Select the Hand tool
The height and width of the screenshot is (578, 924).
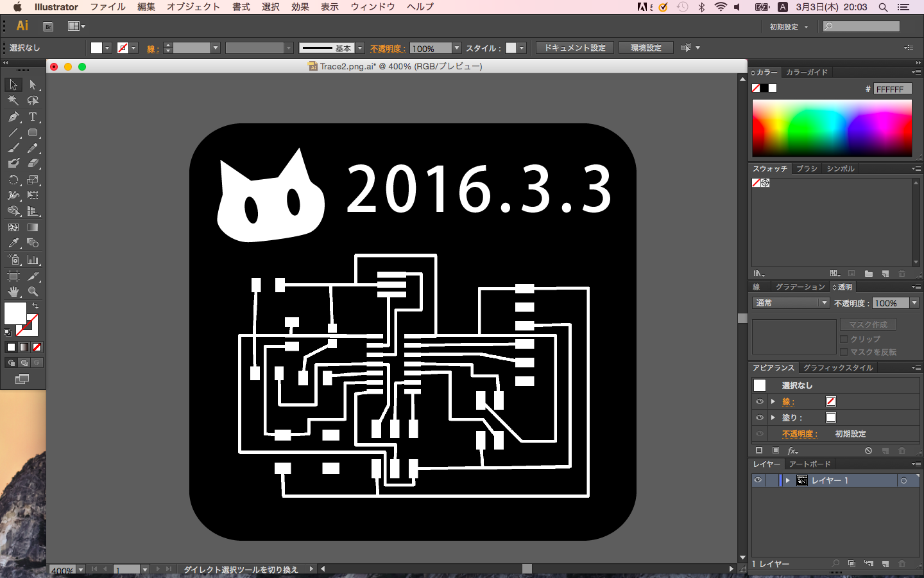[x=13, y=292]
